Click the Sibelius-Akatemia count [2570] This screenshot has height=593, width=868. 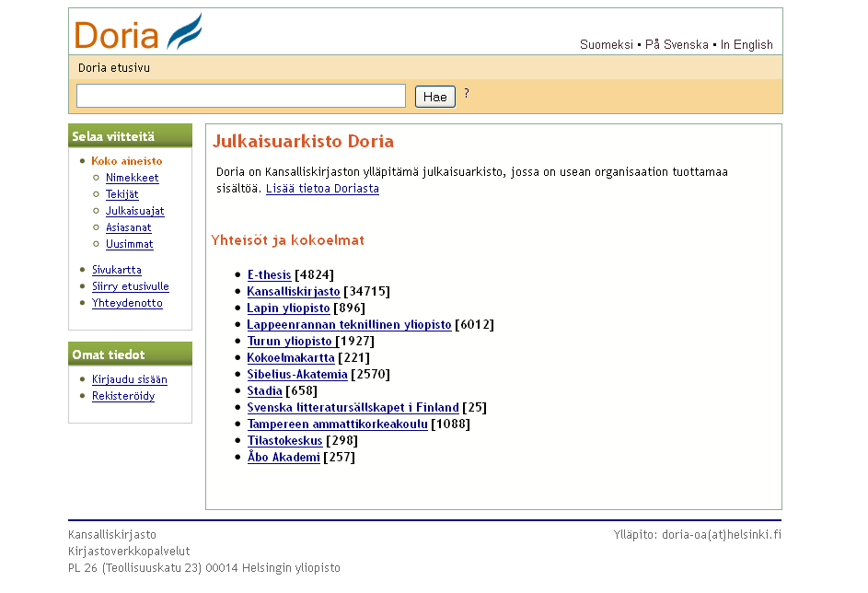[370, 374]
